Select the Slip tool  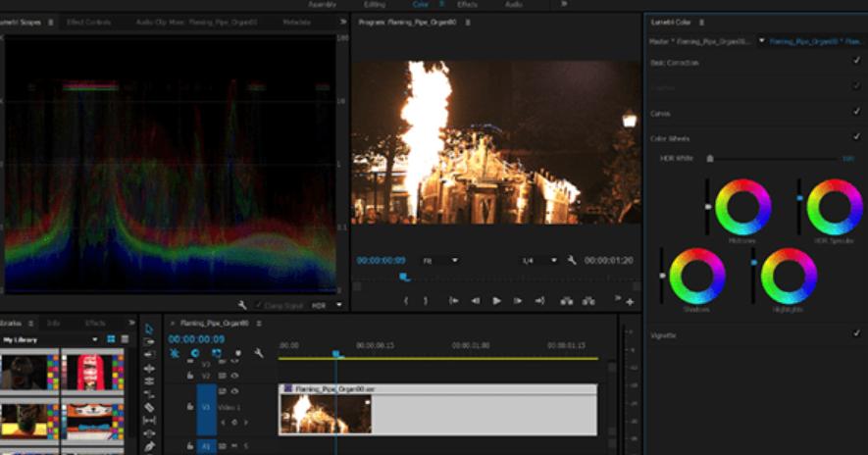click(149, 421)
